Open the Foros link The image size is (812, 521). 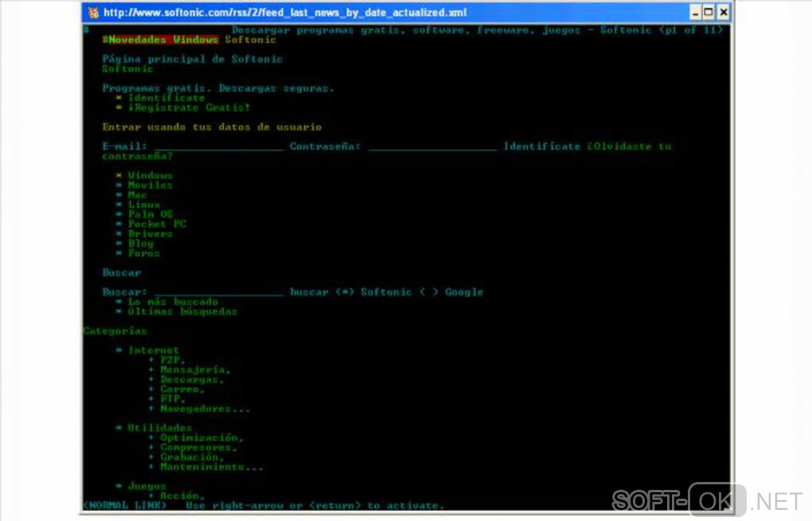coord(144,253)
